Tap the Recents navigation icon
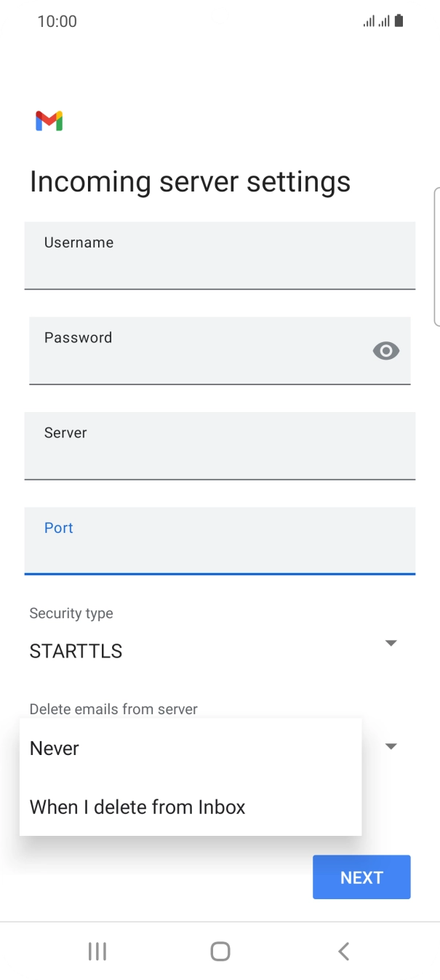Image resolution: width=440 pixels, height=980 pixels. 97,951
